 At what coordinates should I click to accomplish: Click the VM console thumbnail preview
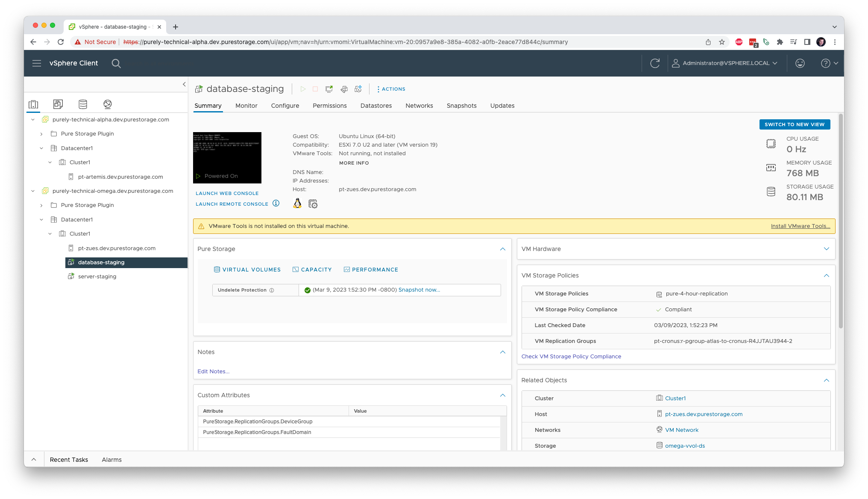point(227,158)
